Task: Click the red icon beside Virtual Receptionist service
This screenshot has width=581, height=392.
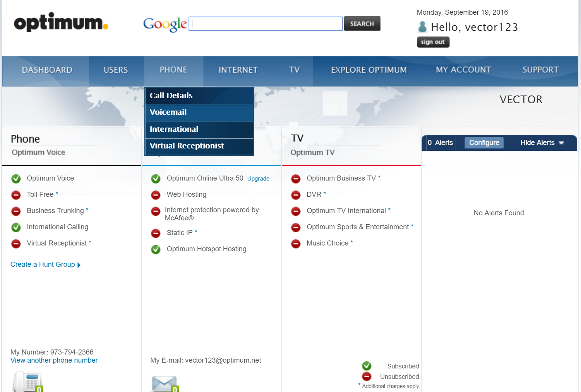Action: tap(16, 244)
